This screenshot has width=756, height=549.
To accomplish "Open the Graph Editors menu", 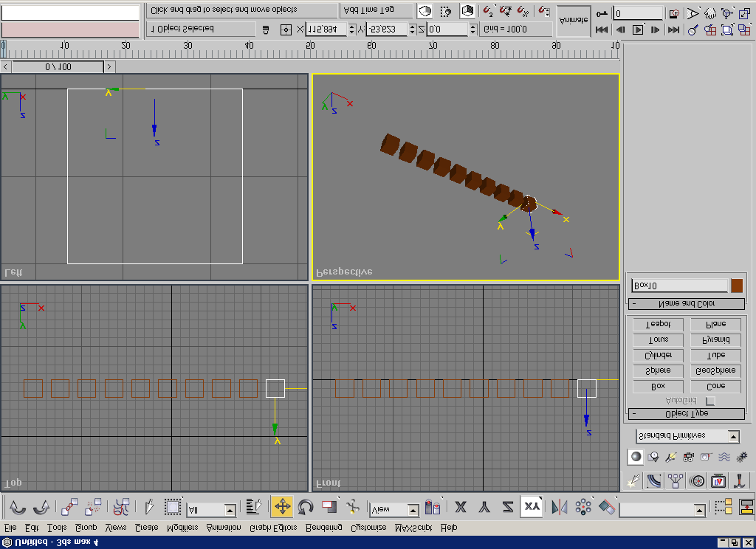I will [x=273, y=528].
